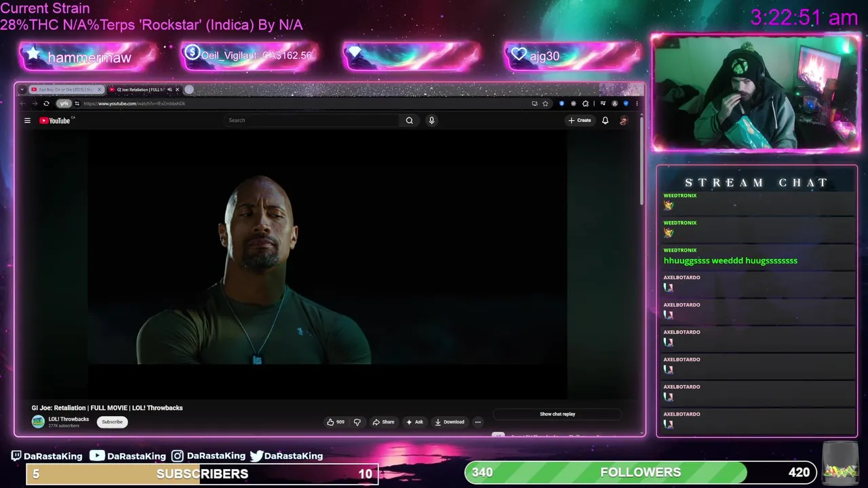Open YouTube notifications bell
This screenshot has width=868, height=488.
605,121
